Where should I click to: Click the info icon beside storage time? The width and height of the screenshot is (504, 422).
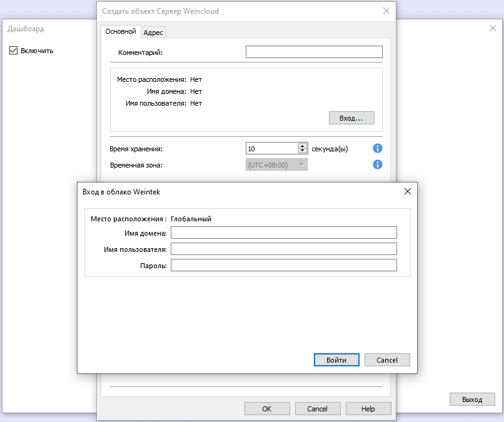(x=377, y=148)
